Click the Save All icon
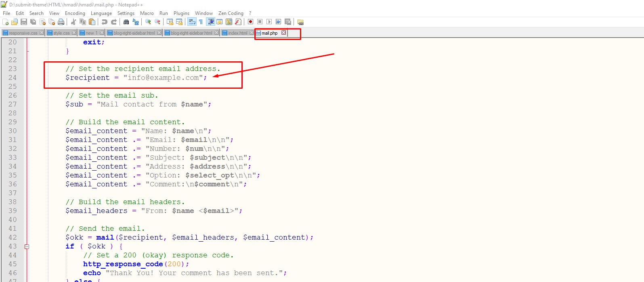644x282 pixels. [33, 22]
